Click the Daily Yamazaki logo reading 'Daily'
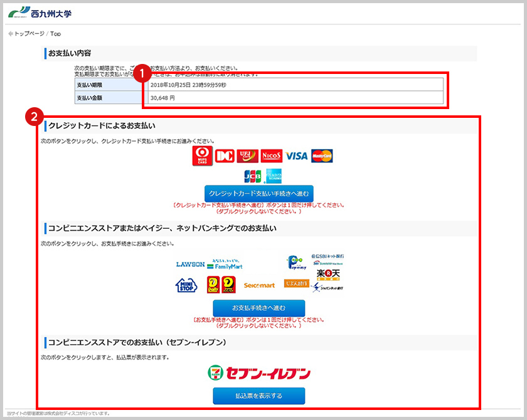 (x=213, y=285)
